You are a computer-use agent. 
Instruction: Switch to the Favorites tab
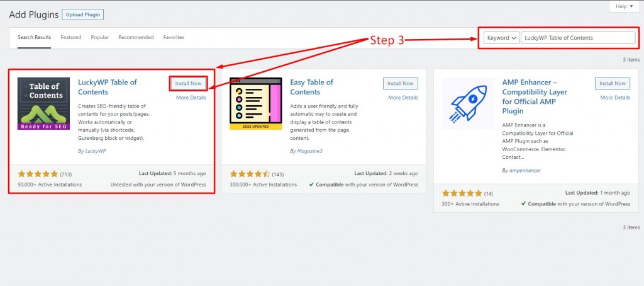click(174, 37)
